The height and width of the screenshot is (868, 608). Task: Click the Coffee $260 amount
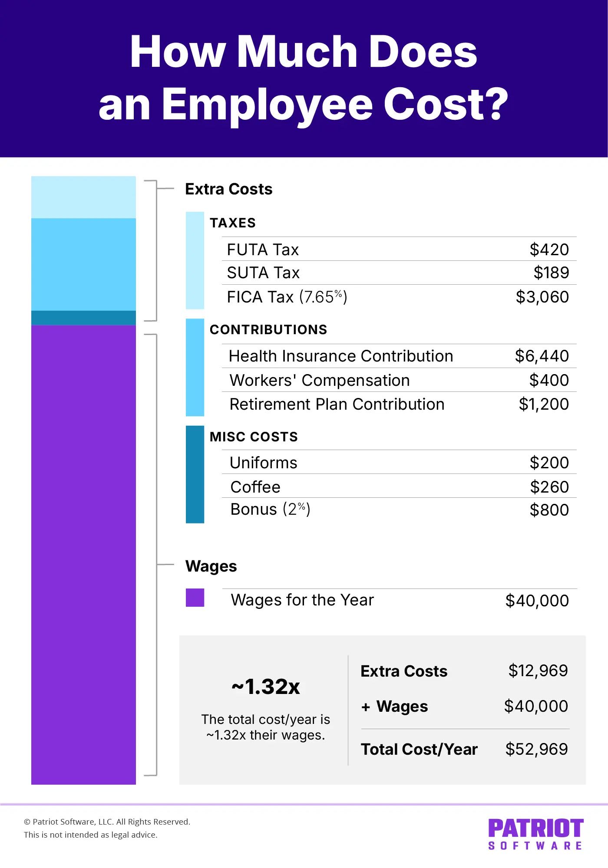point(549,487)
